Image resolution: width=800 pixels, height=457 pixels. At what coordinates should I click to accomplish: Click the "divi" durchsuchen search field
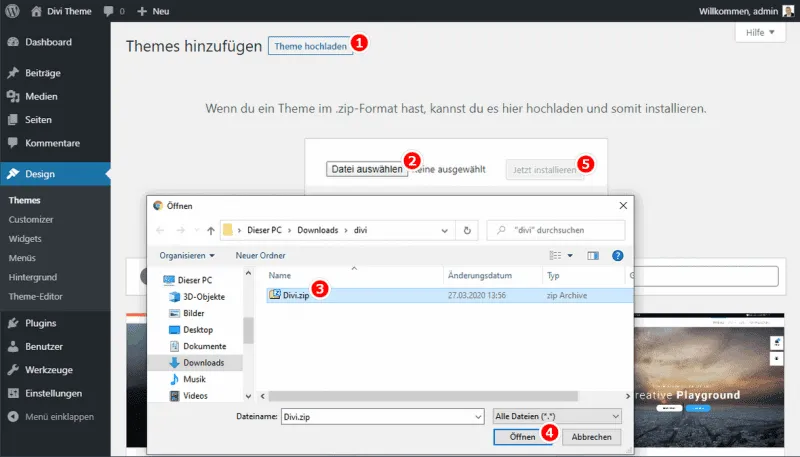coord(556,230)
